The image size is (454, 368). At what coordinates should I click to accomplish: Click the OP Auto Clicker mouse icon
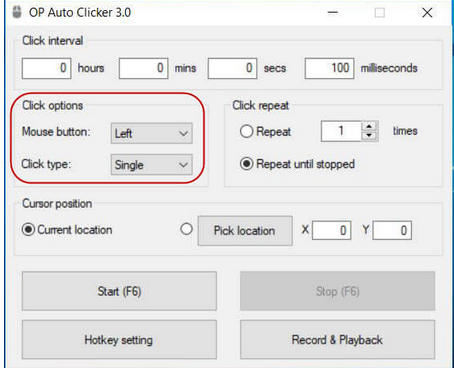tap(17, 12)
